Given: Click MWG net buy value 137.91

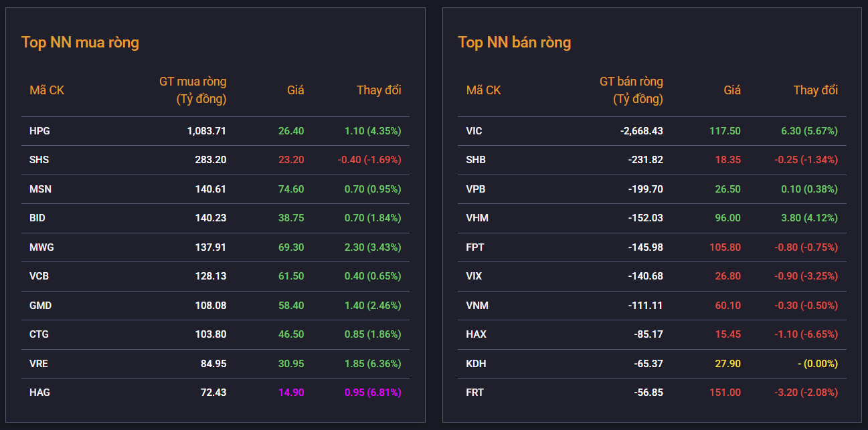Looking at the screenshot, I should point(211,247).
